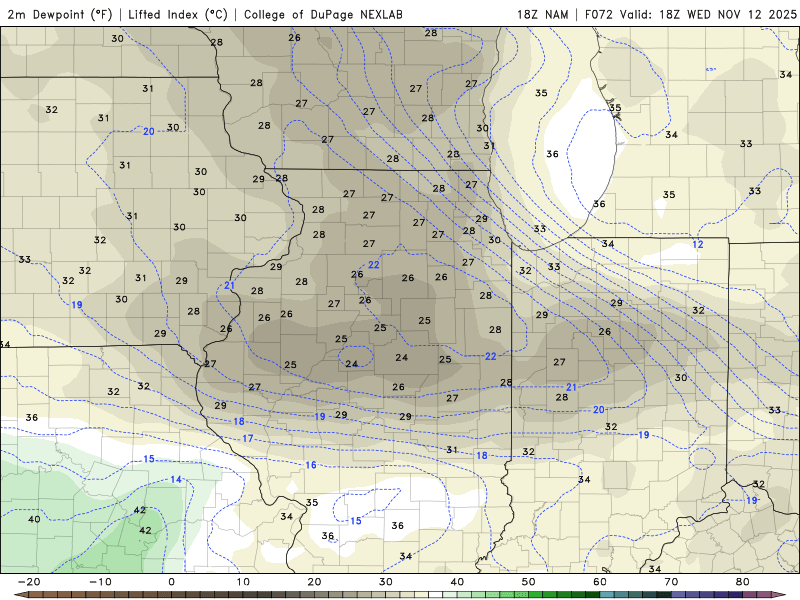The height and width of the screenshot is (600, 800).
Task: Click "F072 Valid: 18Z WED NOV 12 2025" text
Action: pos(691,14)
